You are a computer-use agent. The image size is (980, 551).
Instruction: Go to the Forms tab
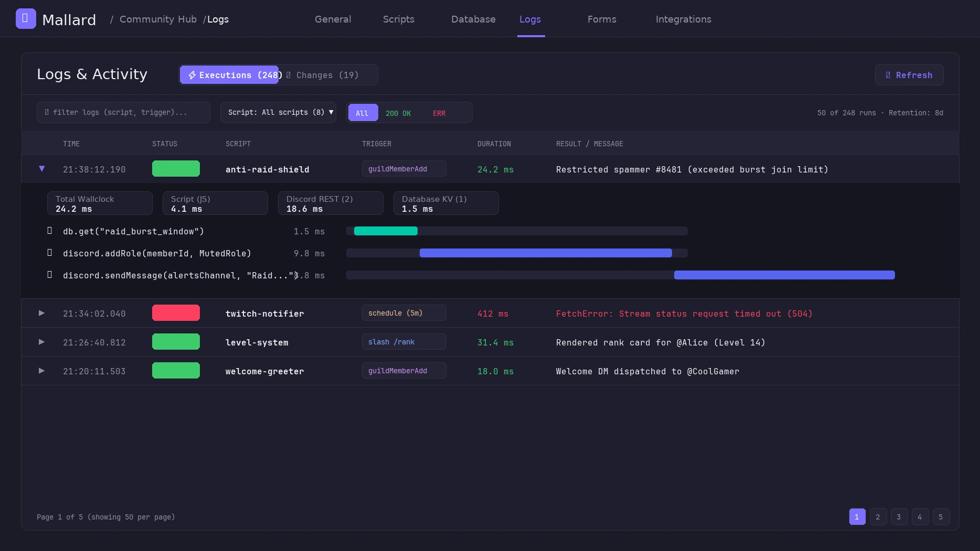point(602,19)
